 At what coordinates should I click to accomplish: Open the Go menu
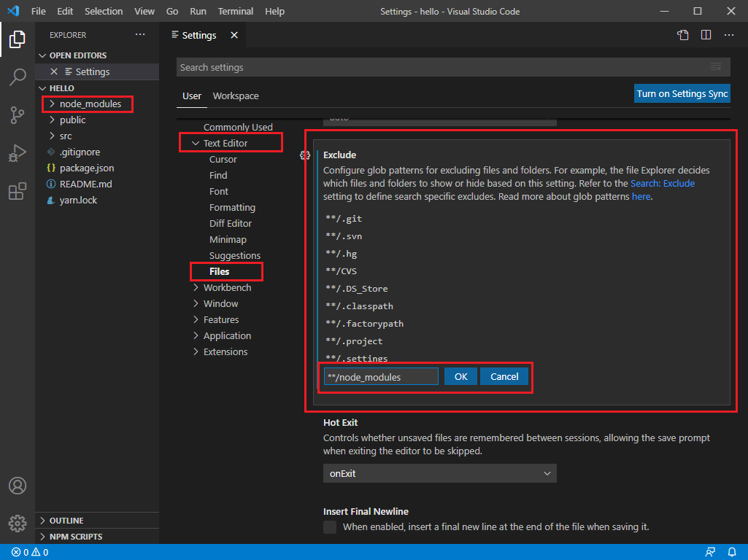[x=172, y=11]
